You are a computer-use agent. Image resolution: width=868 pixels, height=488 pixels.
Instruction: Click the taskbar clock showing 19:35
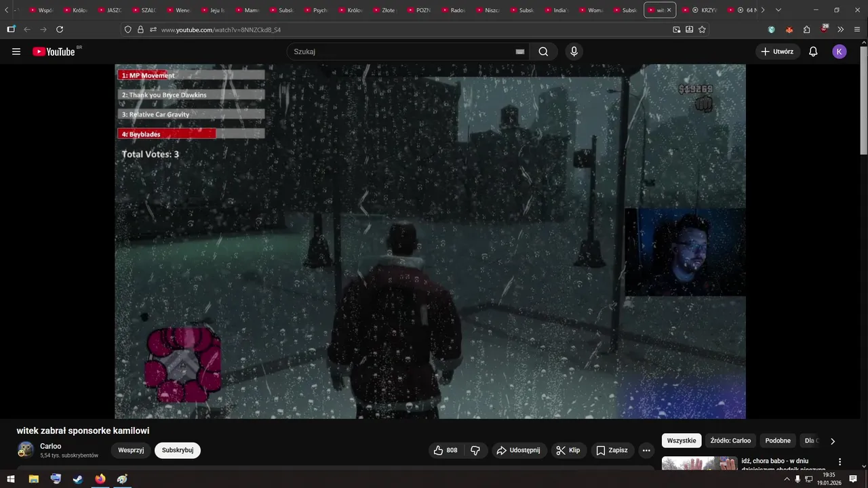829,479
